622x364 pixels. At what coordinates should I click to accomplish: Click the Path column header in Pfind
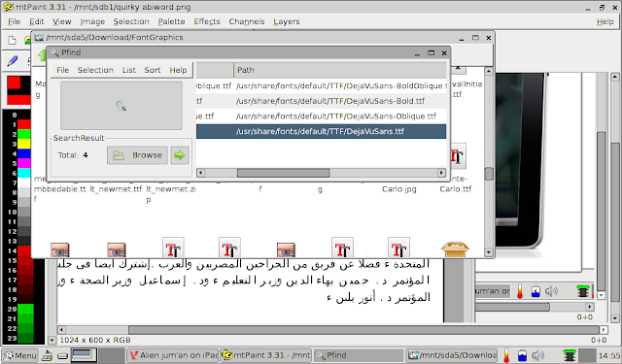340,70
